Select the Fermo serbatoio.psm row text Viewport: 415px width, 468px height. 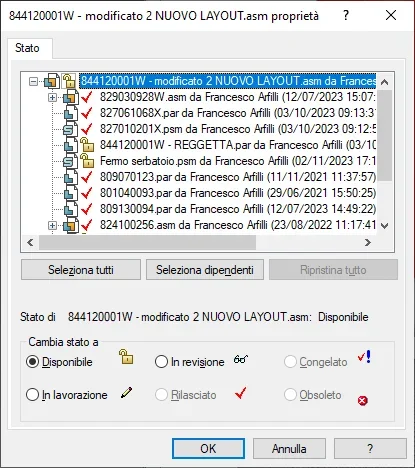(237, 161)
